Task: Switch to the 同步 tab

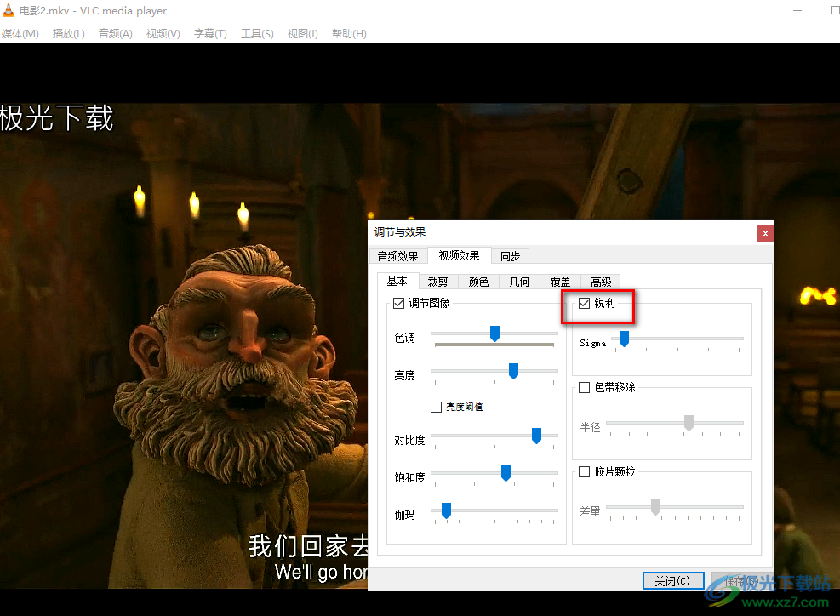Action: (510, 256)
